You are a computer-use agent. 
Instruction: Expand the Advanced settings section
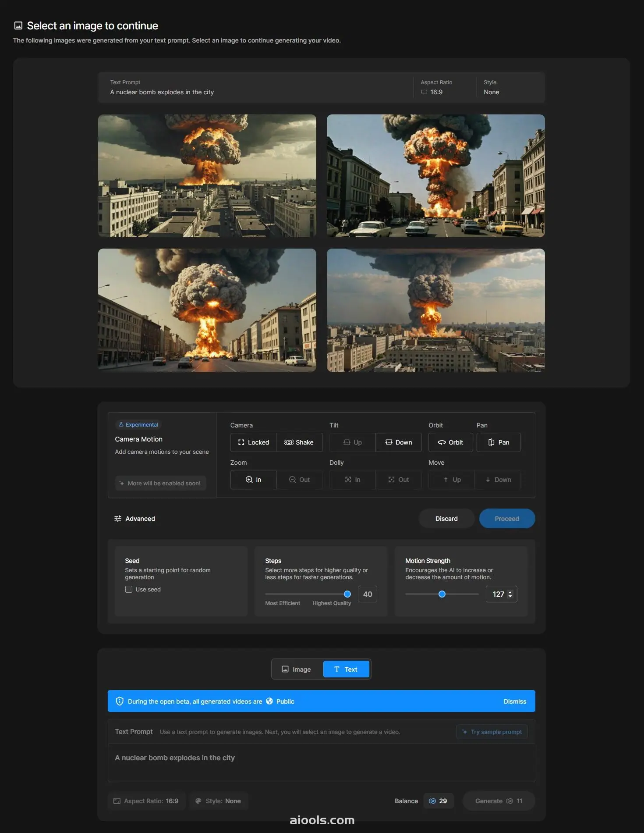pyautogui.click(x=134, y=519)
